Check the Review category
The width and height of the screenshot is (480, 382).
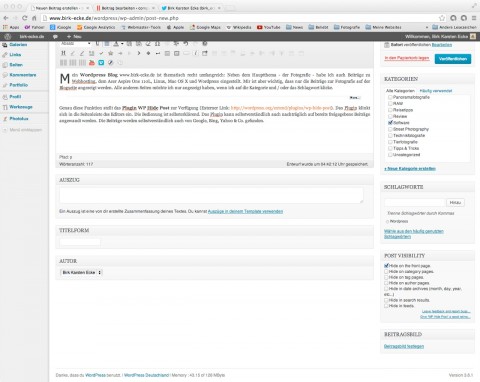(x=390, y=116)
